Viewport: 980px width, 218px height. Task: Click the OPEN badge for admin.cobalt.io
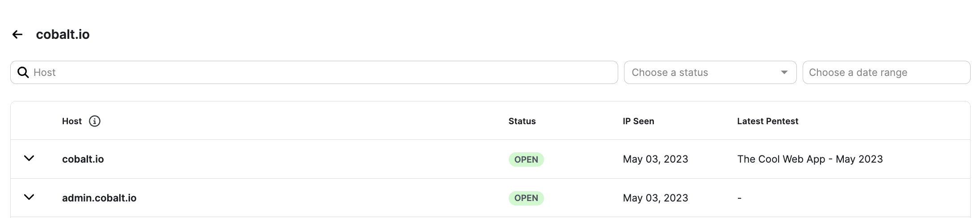[x=526, y=198]
